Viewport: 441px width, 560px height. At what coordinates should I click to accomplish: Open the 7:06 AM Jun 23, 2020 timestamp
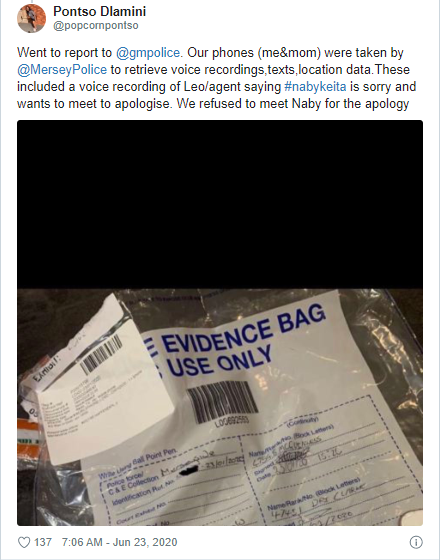tap(119, 542)
